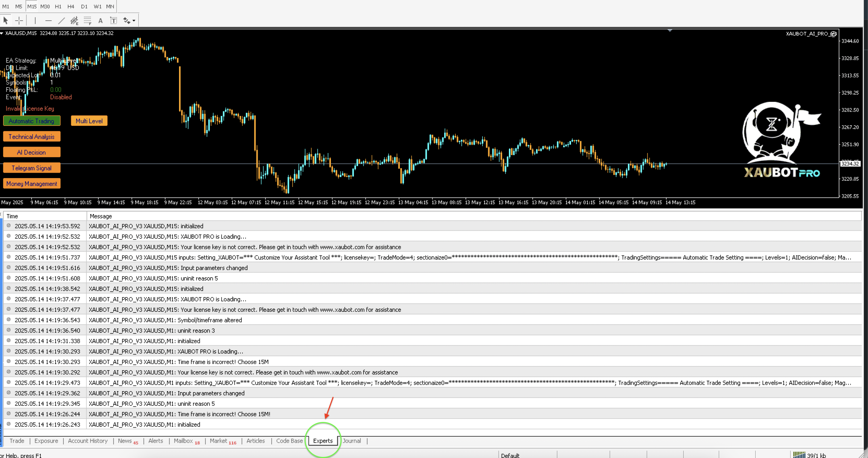This screenshot has width=868, height=458.
Task: Choose the trendline drawing tool
Action: coord(61,21)
